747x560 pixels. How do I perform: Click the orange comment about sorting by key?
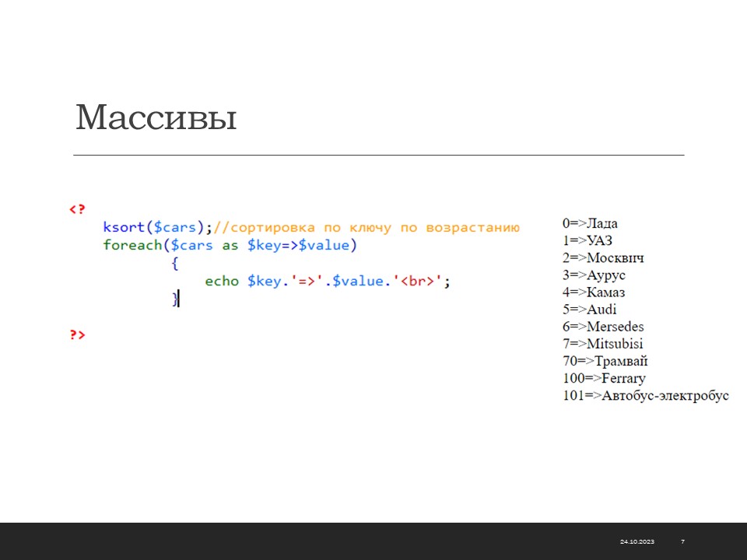click(x=366, y=227)
